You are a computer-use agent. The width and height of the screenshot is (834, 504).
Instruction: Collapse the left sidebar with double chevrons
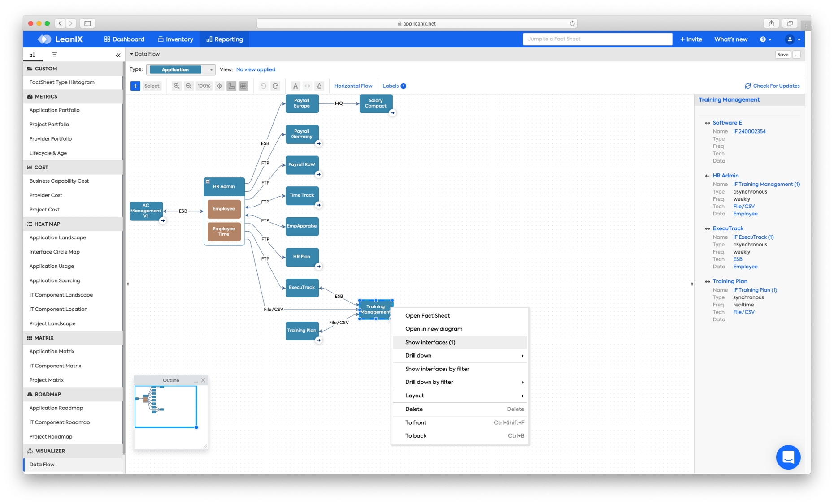pos(118,54)
